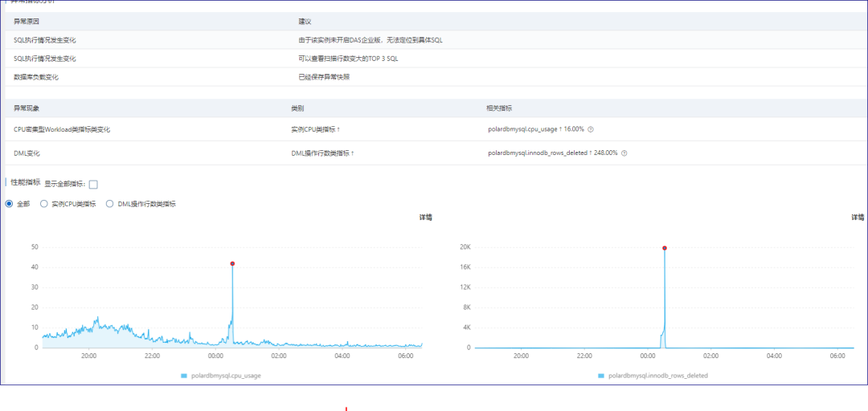The height and width of the screenshot is (411, 868).
Task: Open 详情 for the cpu_usage chart
Action: pos(426,218)
